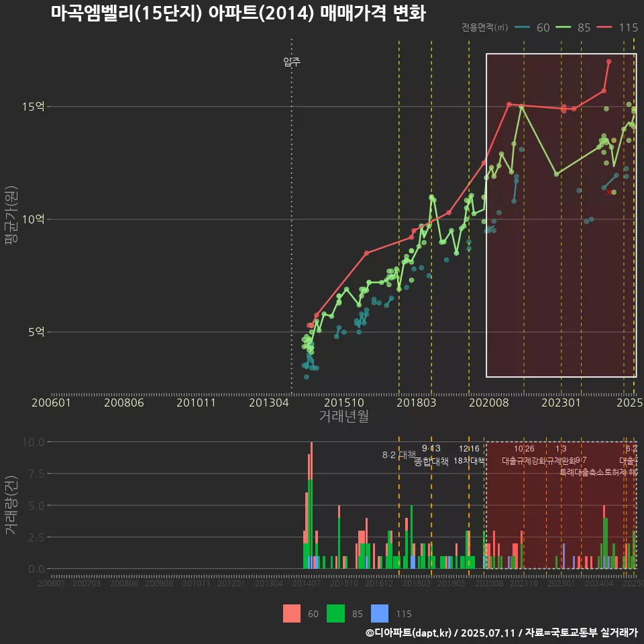Click the 200806 label on price chart axis
Viewport: 644px width, 644px height.
tap(123, 402)
